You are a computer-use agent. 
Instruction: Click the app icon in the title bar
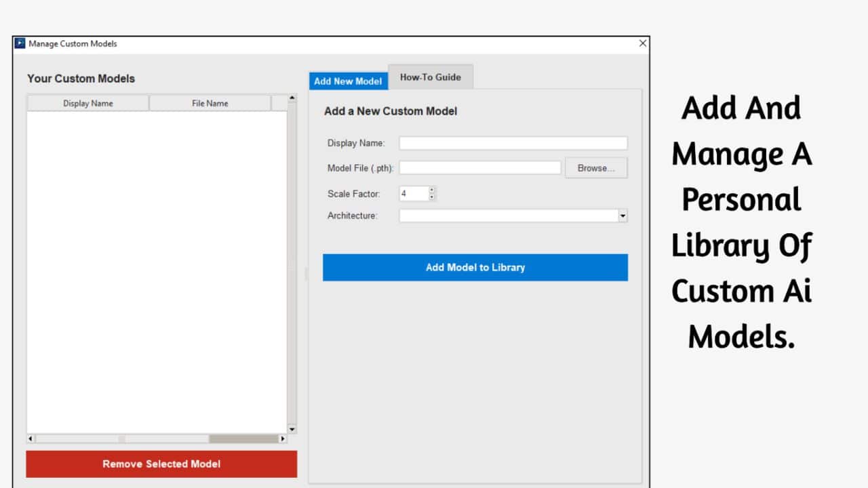click(x=20, y=43)
